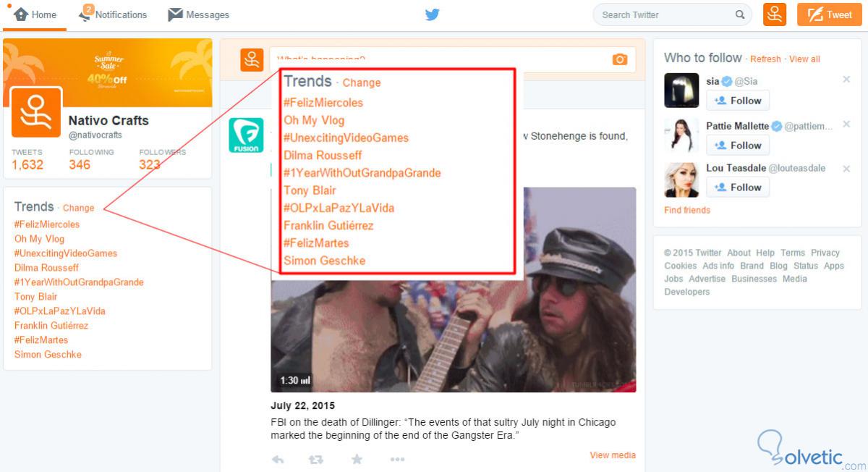Open the more options ellipsis icon
Screen dimensions: 868x472
[397, 459]
